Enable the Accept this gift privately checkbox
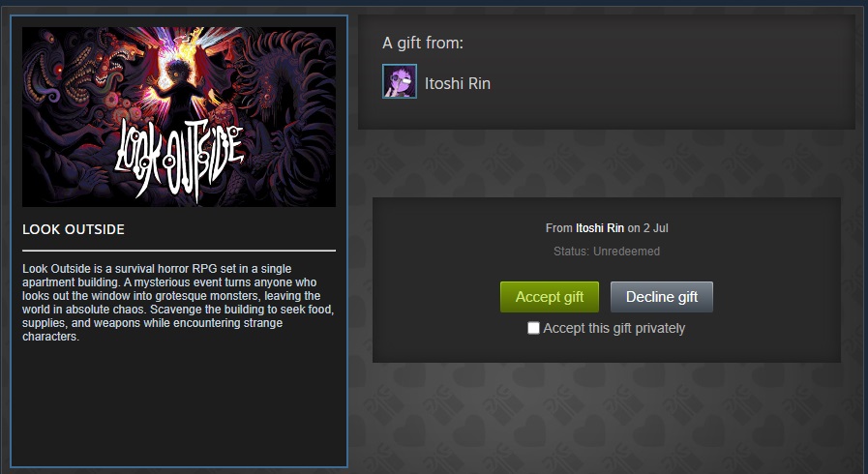Screen dimensions: 868x474 click(533, 328)
